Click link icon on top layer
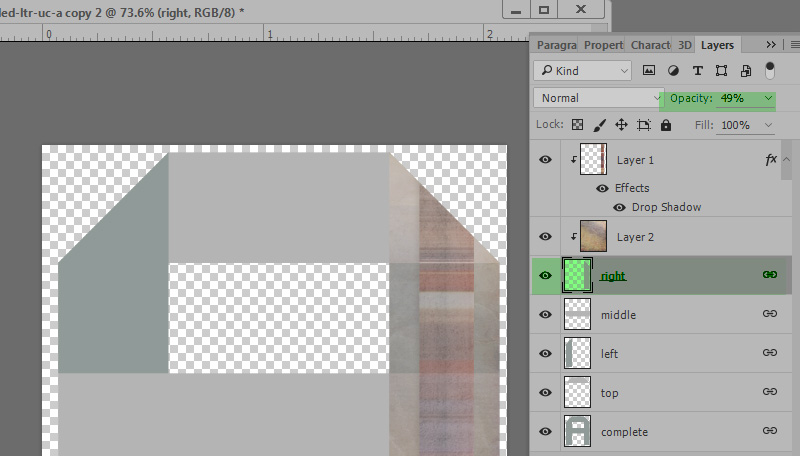Image resolution: width=800 pixels, height=456 pixels. 770,392
